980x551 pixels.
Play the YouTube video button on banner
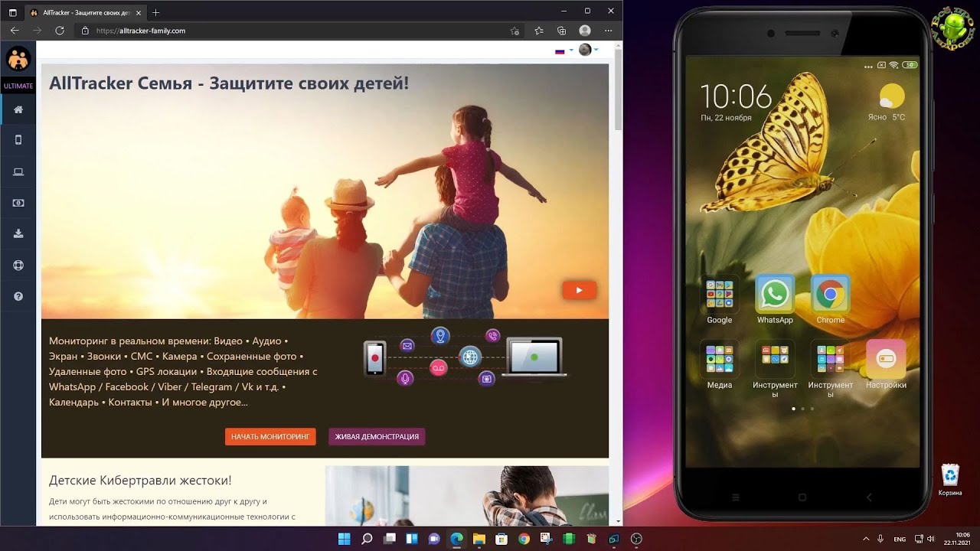click(x=579, y=290)
